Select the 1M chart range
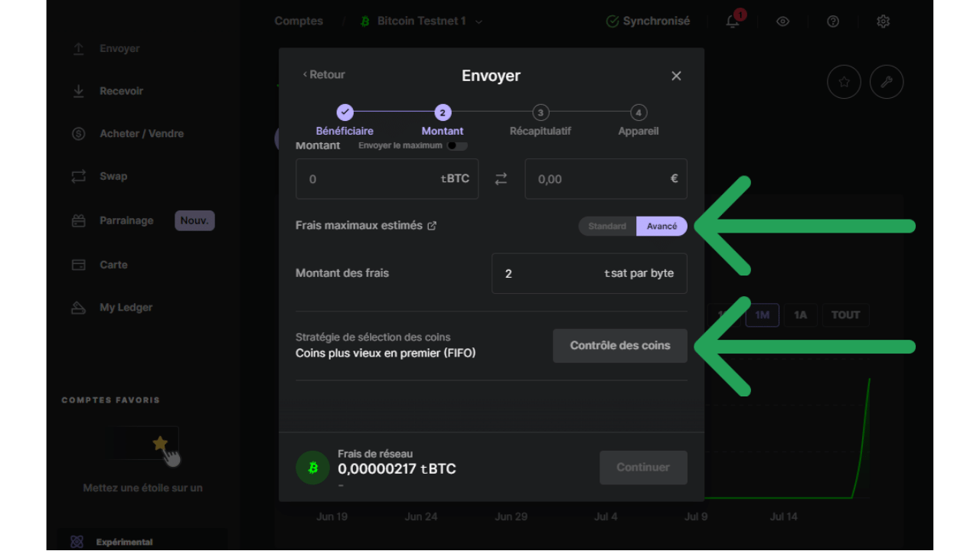 click(x=762, y=315)
